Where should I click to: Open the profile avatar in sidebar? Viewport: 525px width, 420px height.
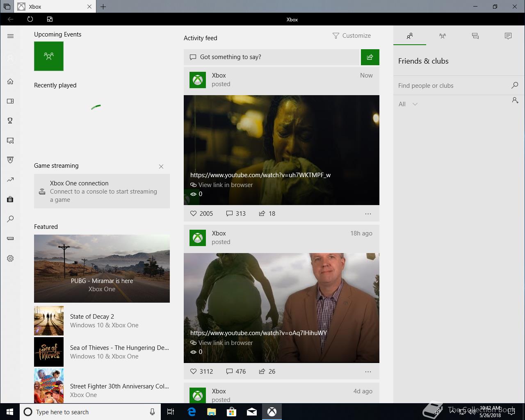(10, 58)
